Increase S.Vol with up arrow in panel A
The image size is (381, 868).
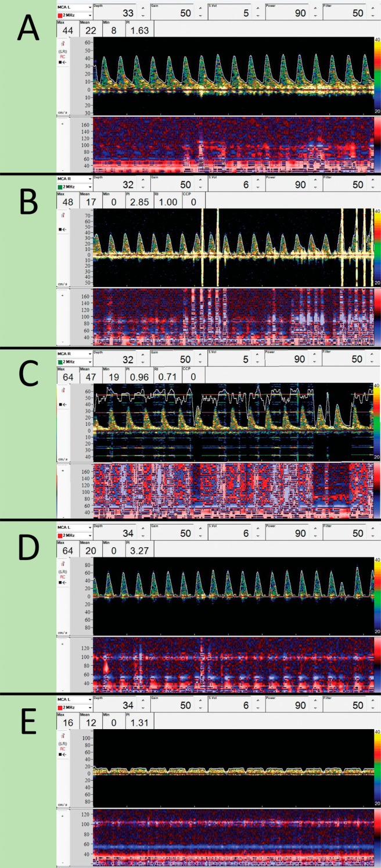258,8
